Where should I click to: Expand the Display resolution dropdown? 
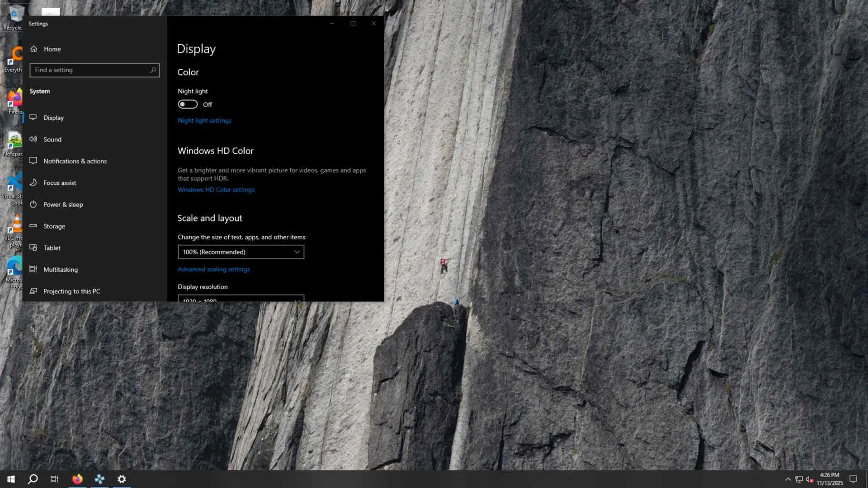click(241, 299)
